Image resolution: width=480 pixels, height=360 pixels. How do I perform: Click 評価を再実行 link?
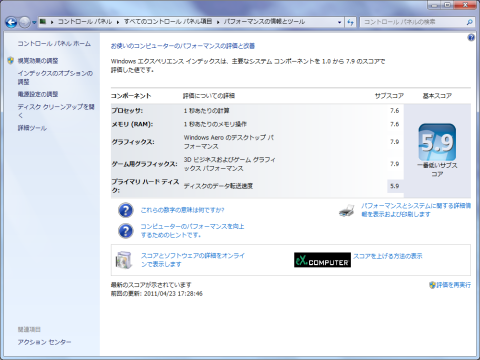tap(454, 285)
